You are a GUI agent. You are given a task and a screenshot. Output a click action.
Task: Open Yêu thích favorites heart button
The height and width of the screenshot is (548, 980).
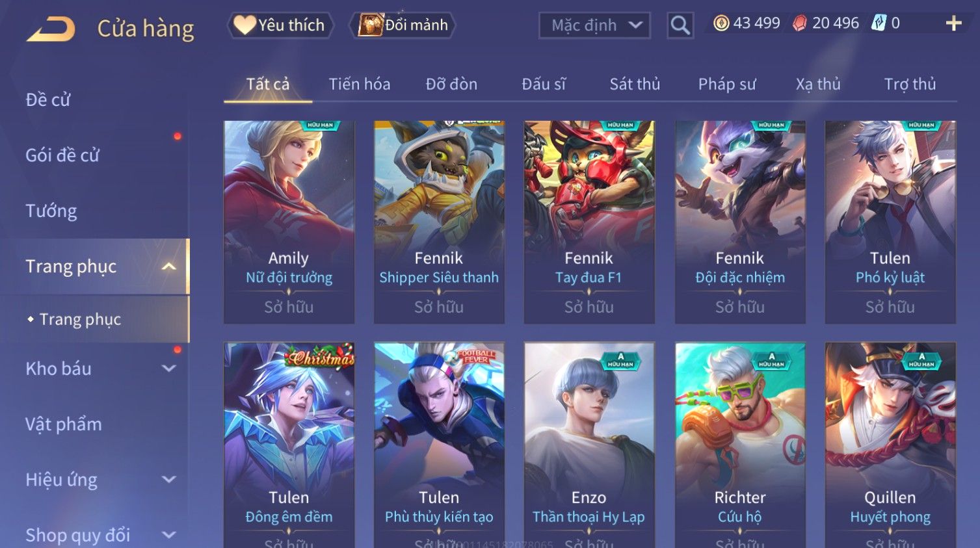point(280,25)
